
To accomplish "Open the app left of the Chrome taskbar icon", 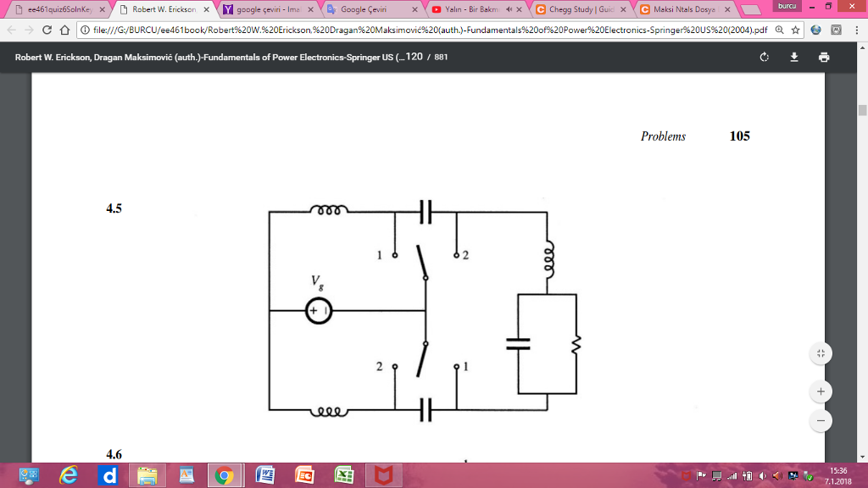I will [x=186, y=475].
